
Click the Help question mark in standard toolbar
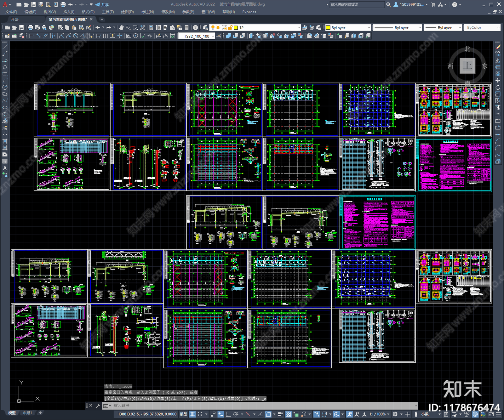196,28
